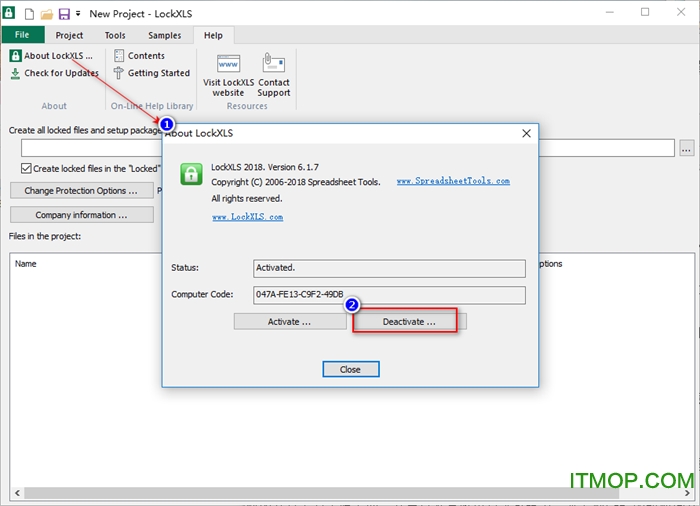This screenshot has height=506, width=700.
Task: Click the Open folder icon in quick access
Action: 46,14
